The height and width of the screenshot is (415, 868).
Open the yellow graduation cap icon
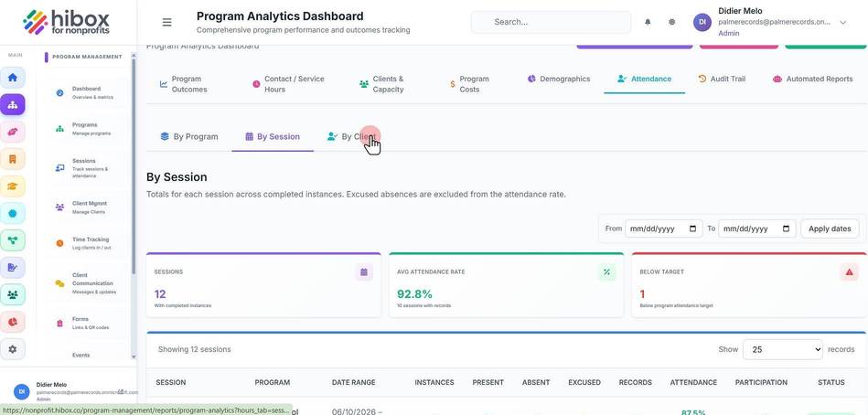click(13, 186)
